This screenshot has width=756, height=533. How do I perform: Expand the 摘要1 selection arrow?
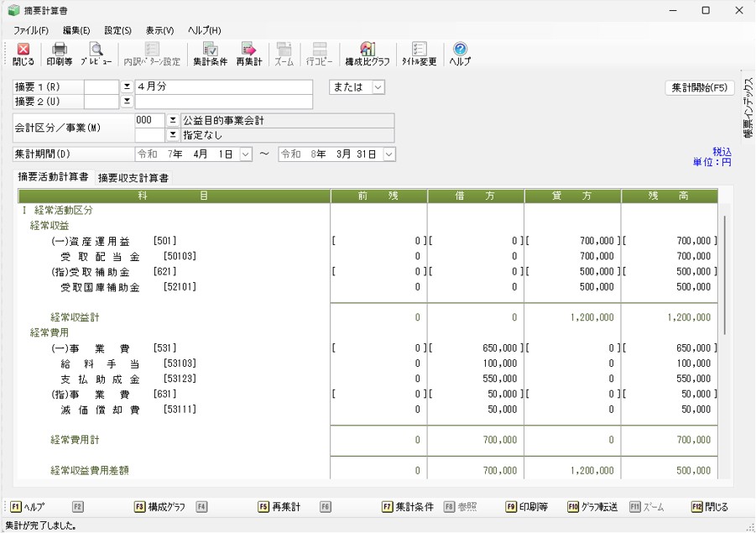point(128,87)
